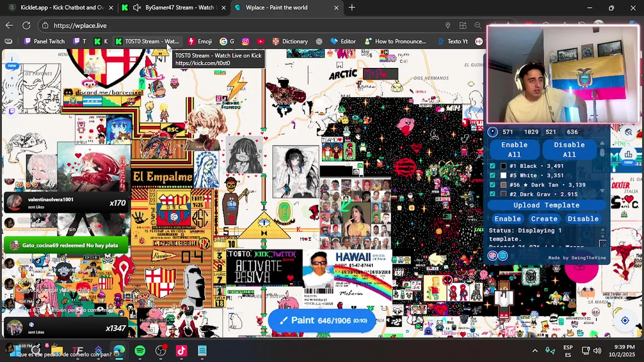Click the ESP ES language indicator

click(568, 350)
